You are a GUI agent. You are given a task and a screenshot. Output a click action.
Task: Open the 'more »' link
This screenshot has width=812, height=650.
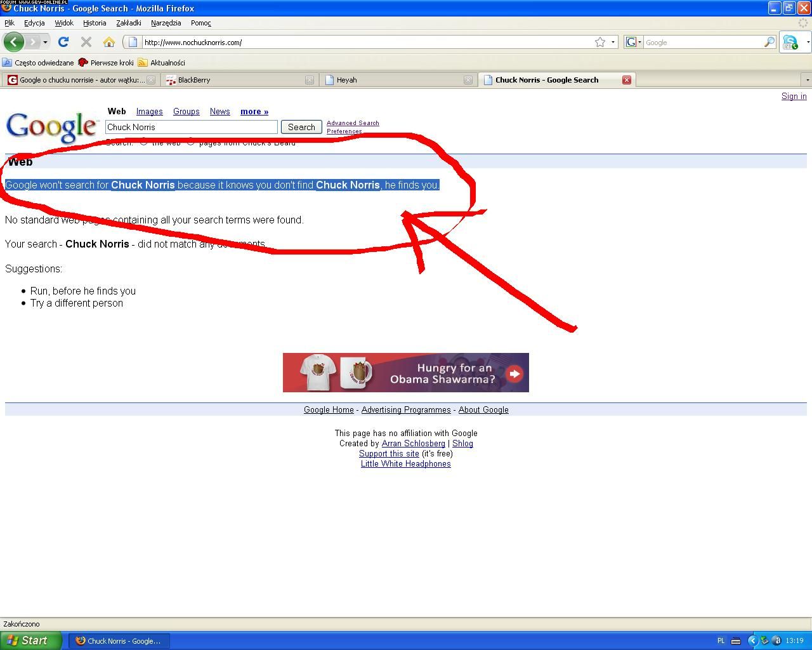254,111
